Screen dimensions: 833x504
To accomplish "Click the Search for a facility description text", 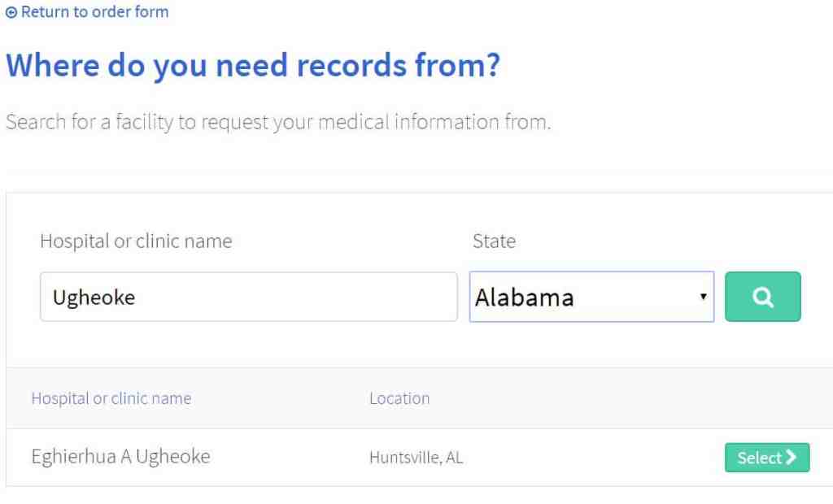I will 278,123.
